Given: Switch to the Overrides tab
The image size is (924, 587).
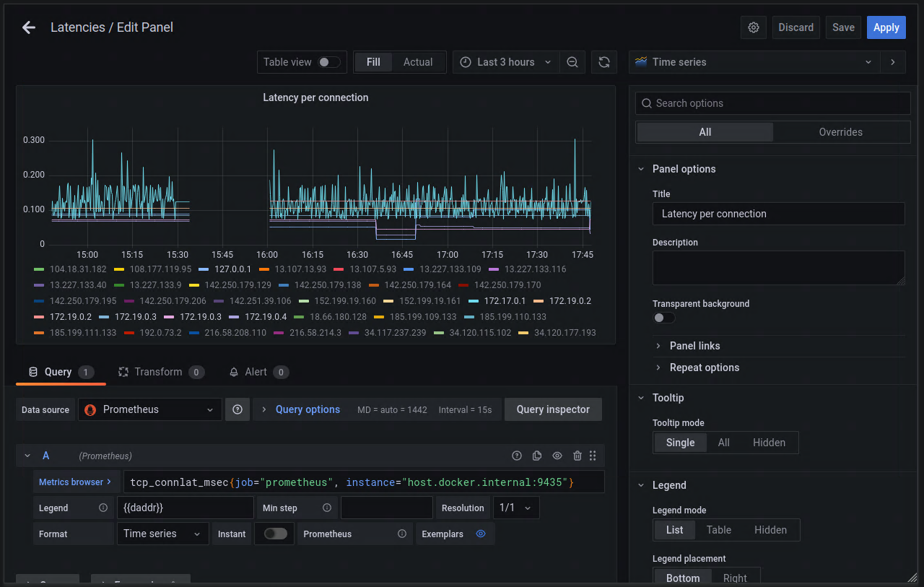Looking at the screenshot, I should click(840, 132).
